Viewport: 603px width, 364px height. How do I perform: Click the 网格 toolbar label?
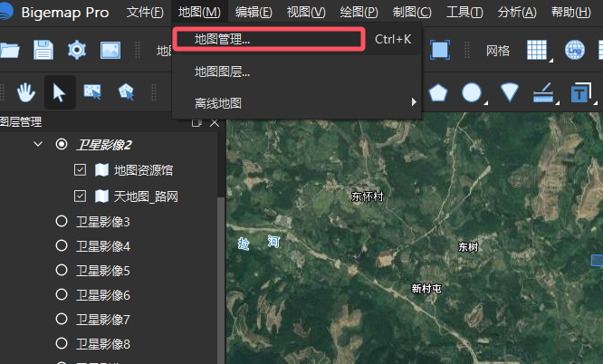pos(498,51)
